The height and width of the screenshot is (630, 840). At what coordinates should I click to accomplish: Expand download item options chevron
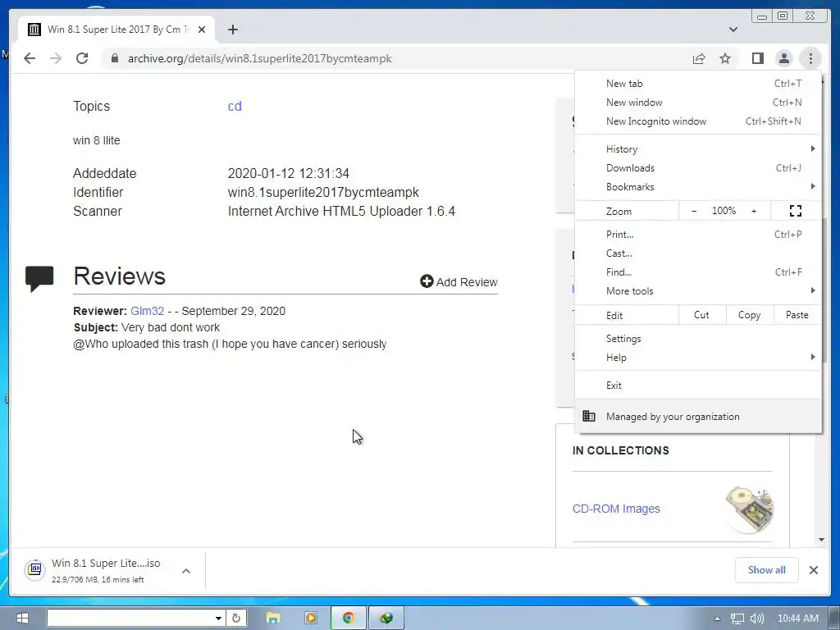tap(186, 571)
